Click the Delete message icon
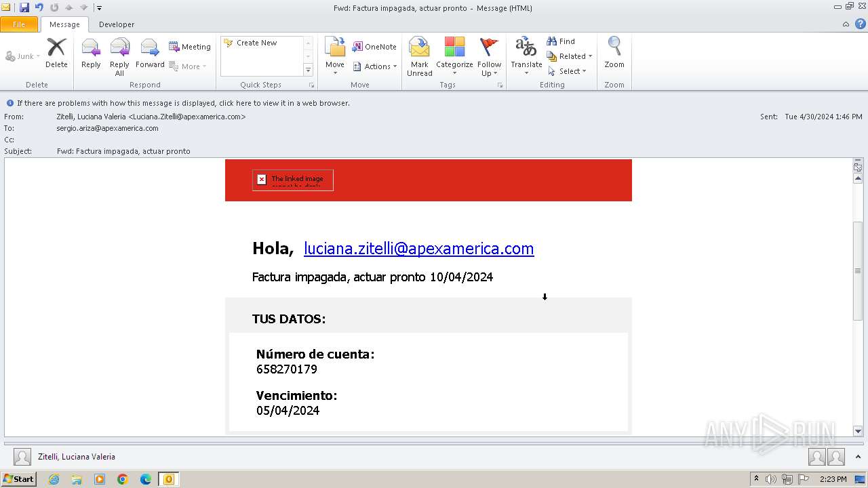This screenshot has width=868, height=488. coord(56,54)
